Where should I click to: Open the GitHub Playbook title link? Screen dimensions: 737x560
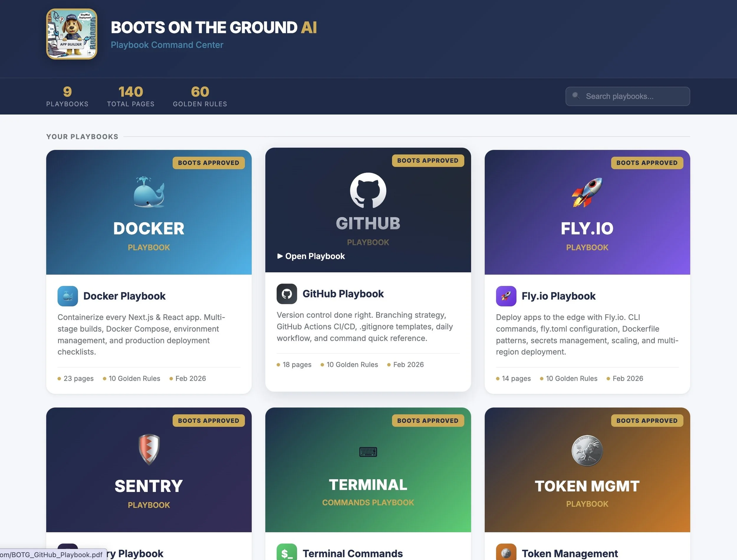point(343,294)
